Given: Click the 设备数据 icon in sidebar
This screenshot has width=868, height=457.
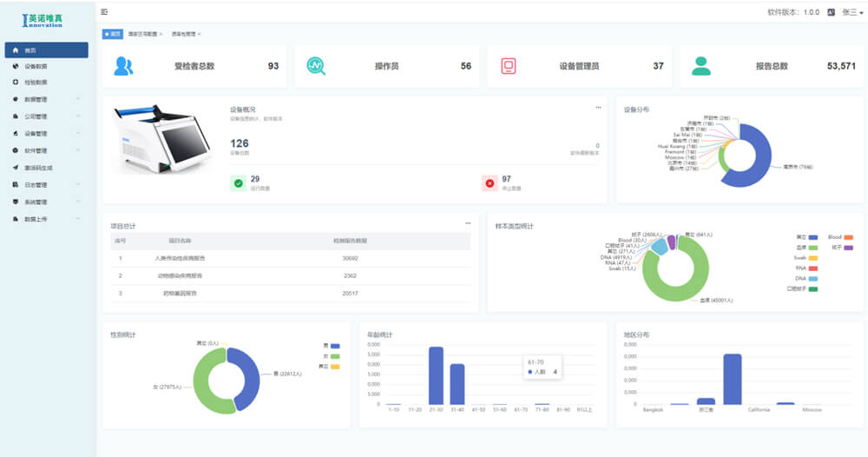Looking at the screenshot, I should [16, 66].
